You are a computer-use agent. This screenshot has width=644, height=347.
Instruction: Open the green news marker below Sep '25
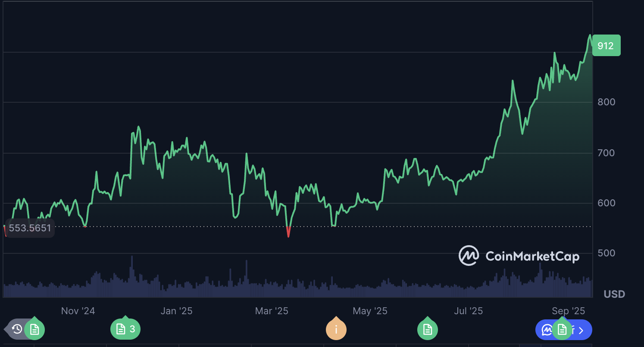(562, 330)
